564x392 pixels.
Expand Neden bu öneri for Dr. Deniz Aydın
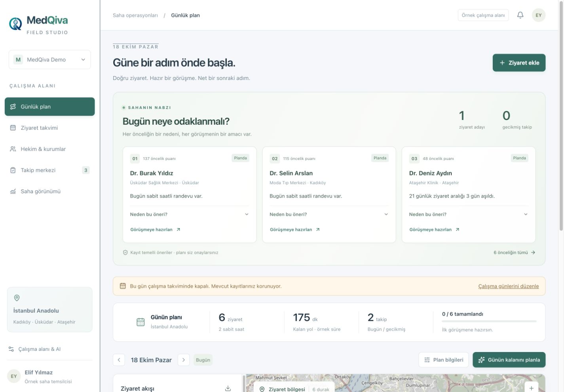pos(469,214)
